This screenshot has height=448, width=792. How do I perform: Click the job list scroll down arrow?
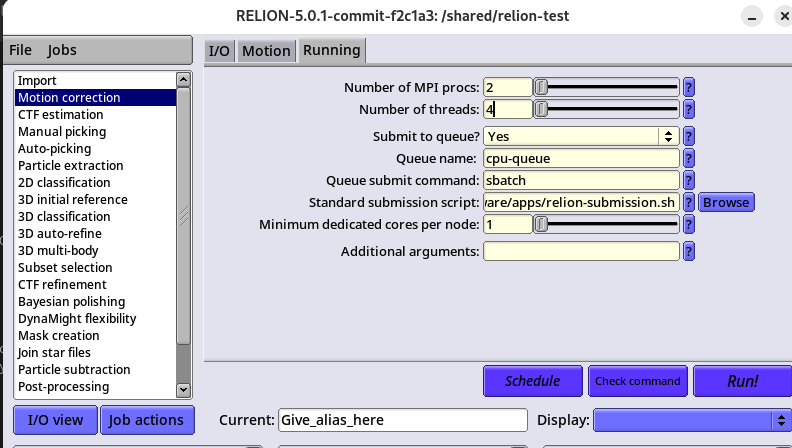coord(183,390)
